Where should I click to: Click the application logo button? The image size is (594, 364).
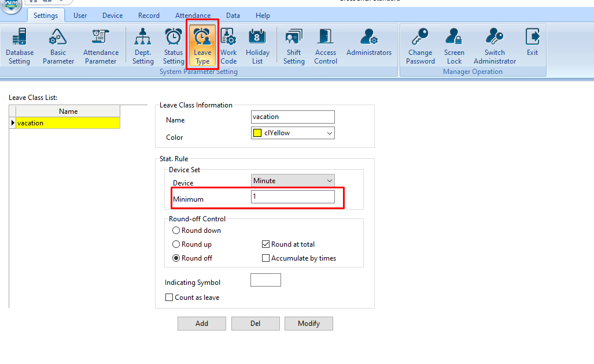point(12,5)
